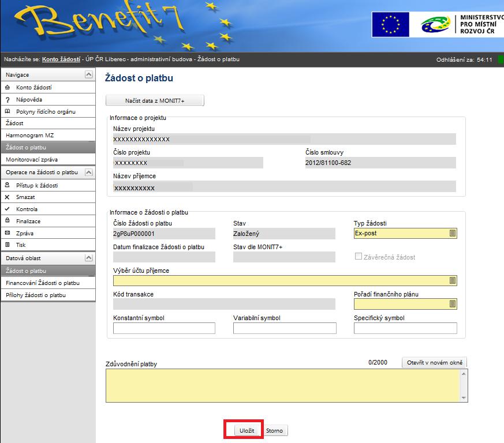Click the lock icon beside Finalizace
This screenshot has width=504, height=443.
[x=8, y=221]
